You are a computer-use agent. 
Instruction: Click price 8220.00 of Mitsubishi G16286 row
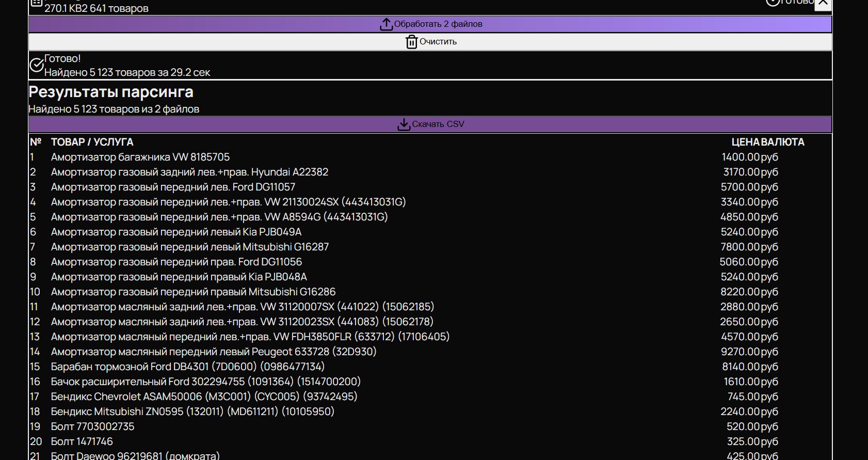(741, 292)
